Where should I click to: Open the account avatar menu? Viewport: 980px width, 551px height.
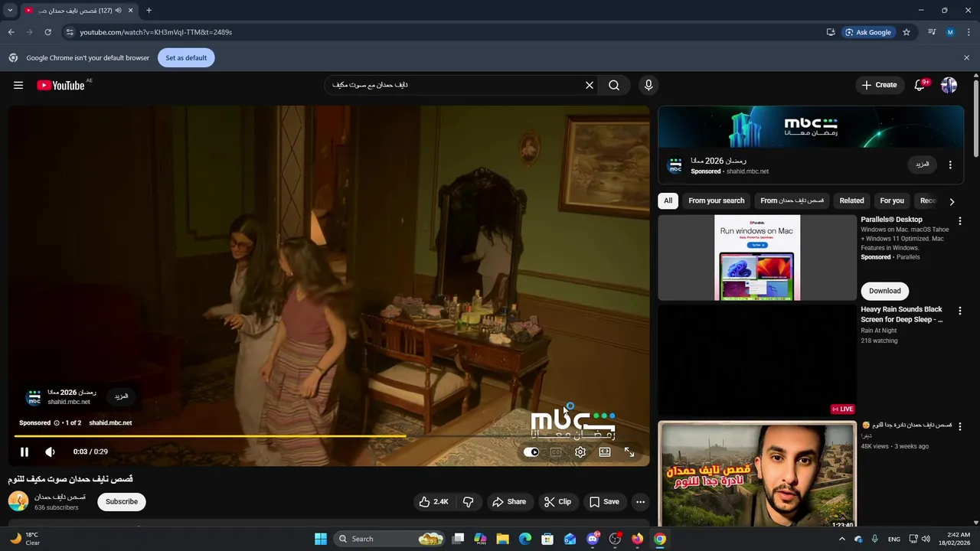[949, 85]
